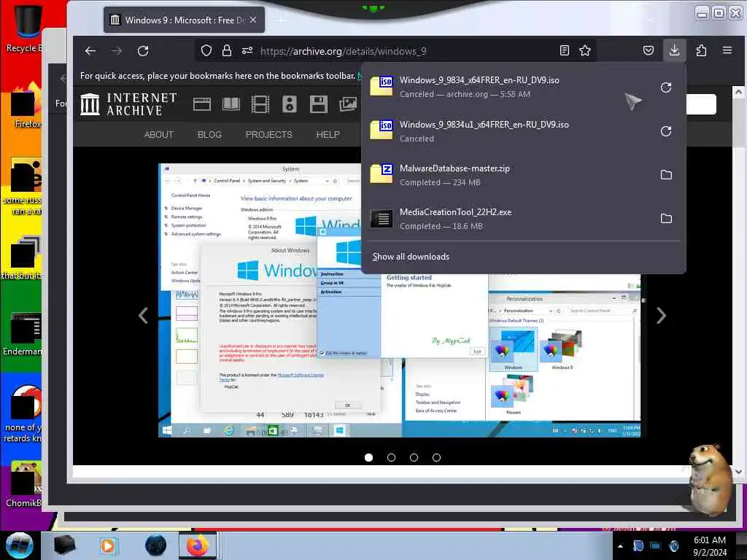Open ChomikBox desktop shortcut
This screenshot has width=747, height=560.
23,485
